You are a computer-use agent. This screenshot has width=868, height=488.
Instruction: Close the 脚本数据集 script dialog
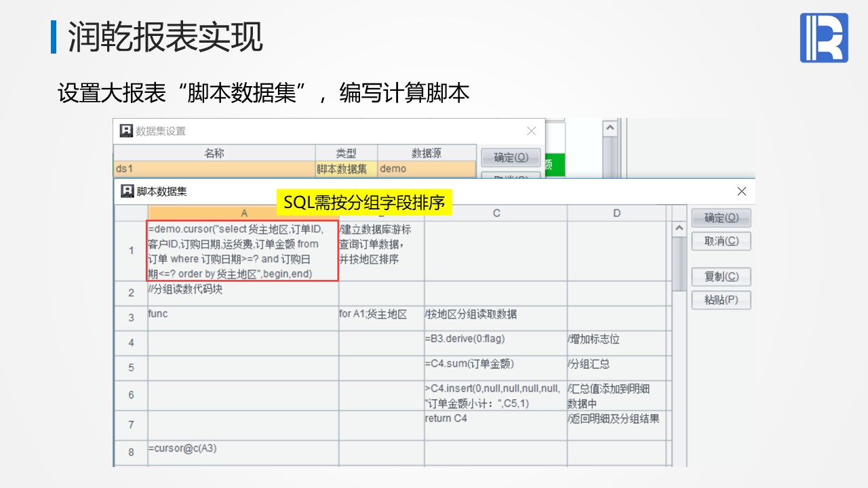(x=742, y=191)
